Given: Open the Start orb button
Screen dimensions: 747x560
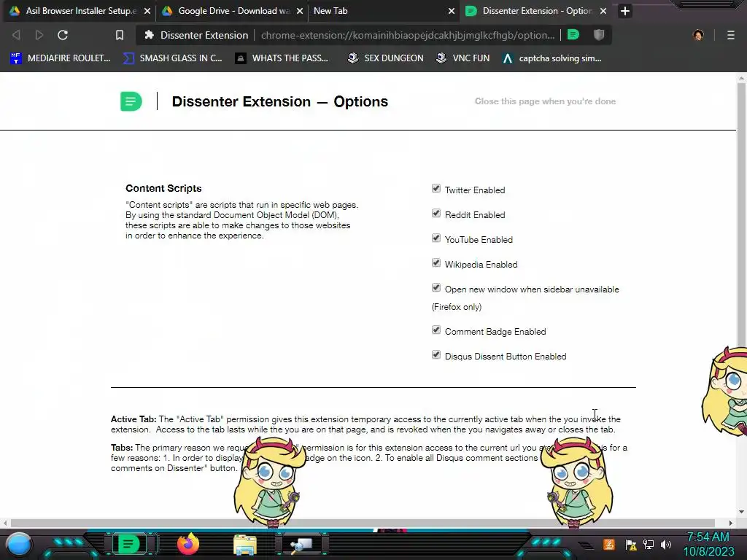Looking at the screenshot, I should point(19,545).
